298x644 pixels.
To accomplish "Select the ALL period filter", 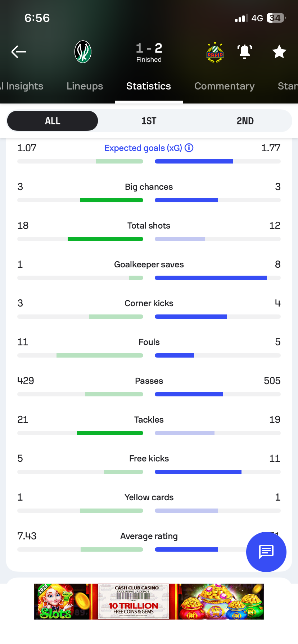I will pos(53,121).
